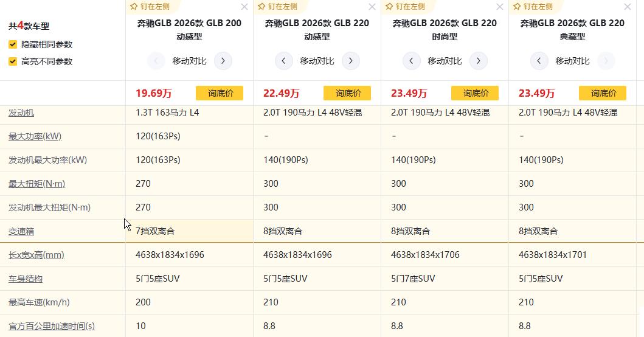Click the disabled left arrow under GLB 200 动感型

click(x=156, y=61)
